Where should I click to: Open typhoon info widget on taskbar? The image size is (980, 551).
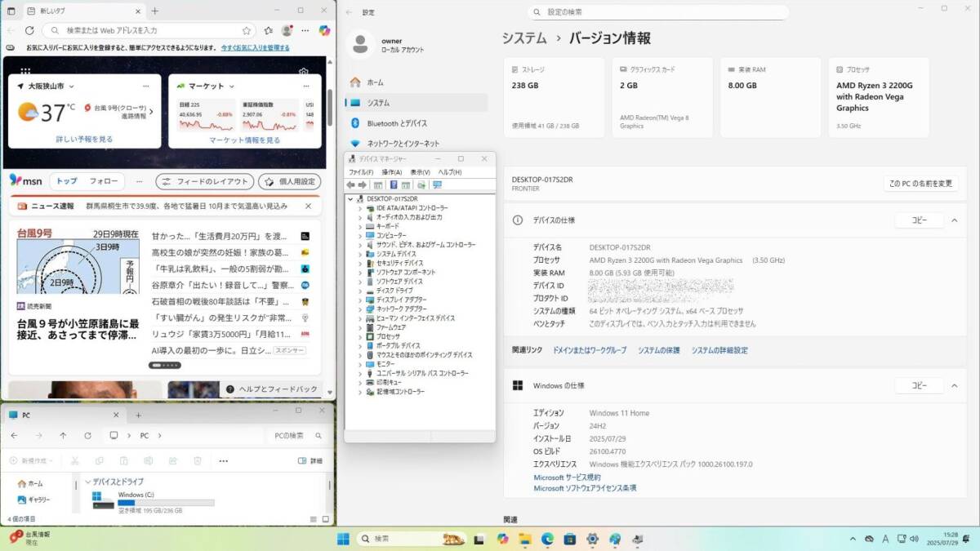(x=30, y=537)
